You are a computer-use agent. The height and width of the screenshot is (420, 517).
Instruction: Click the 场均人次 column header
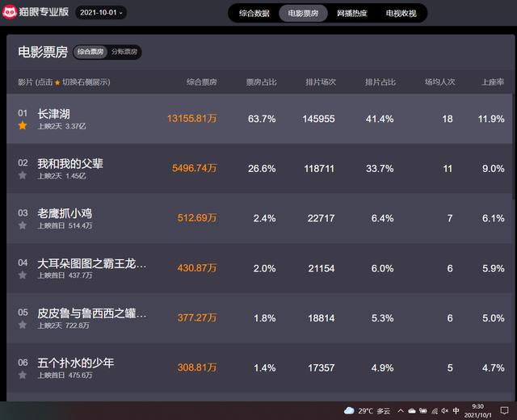tap(439, 82)
